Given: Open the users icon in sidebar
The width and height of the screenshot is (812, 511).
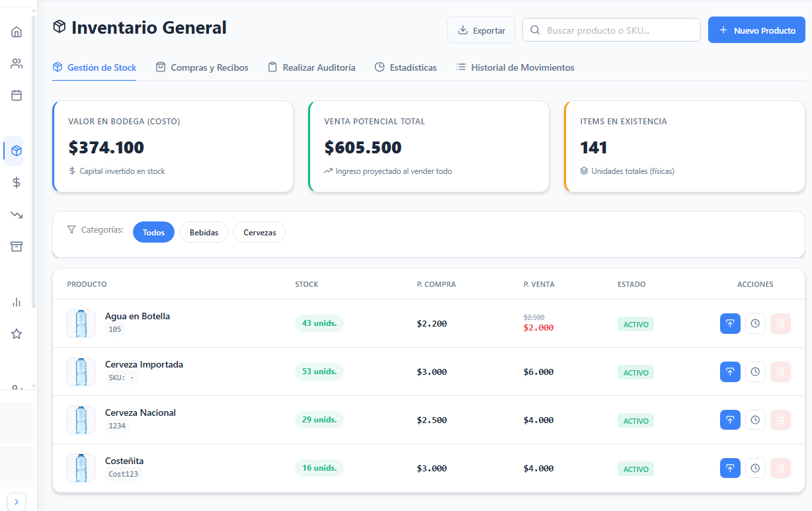Looking at the screenshot, I should pyautogui.click(x=17, y=63).
